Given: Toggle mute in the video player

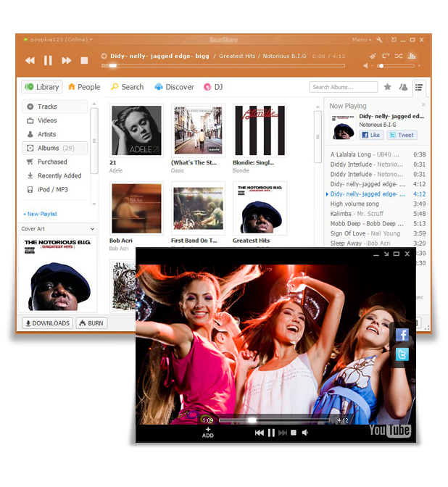Looking at the screenshot, I should [305, 433].
